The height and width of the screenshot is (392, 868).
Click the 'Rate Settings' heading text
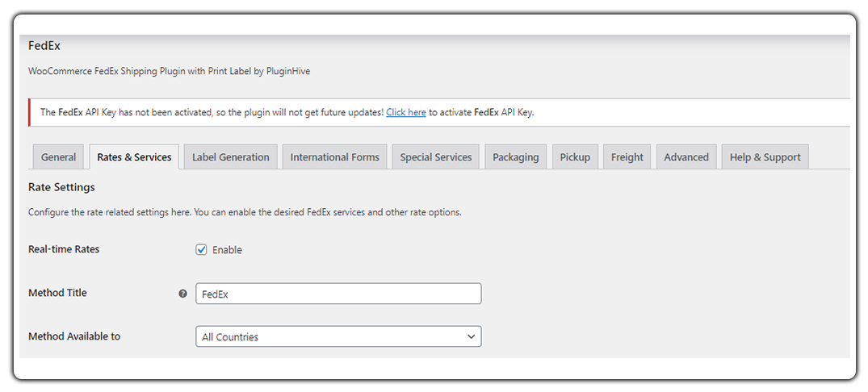pos(61,187)
